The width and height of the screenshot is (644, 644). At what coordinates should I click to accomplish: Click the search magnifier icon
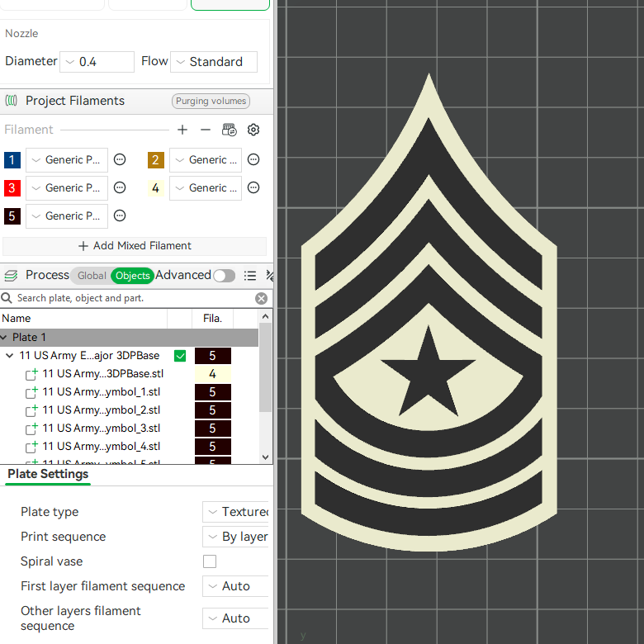[x=7, y=298]
